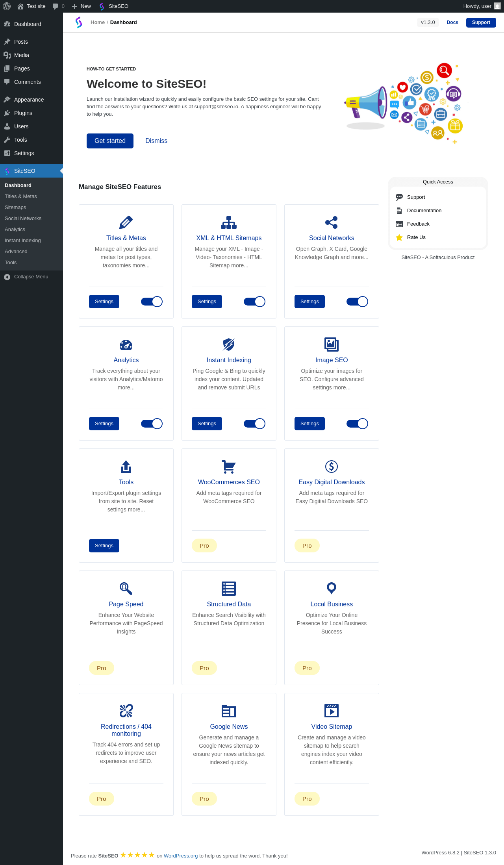Click the Collapse Menu arrow icon

(x=7, y=277)
